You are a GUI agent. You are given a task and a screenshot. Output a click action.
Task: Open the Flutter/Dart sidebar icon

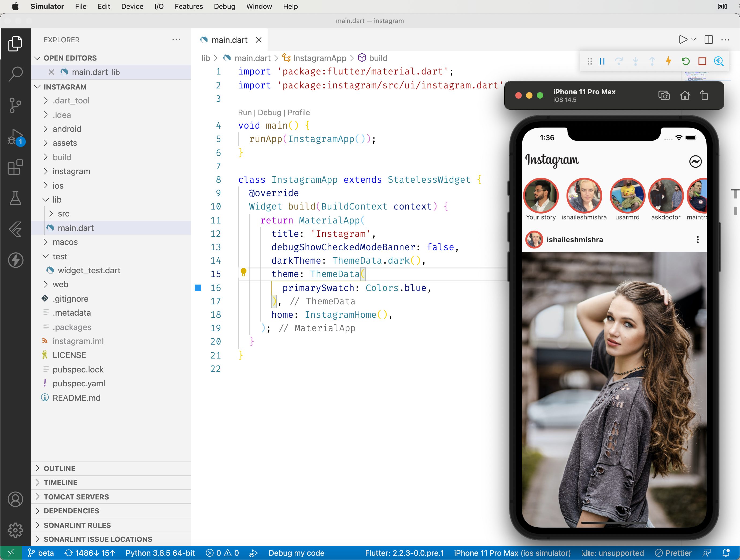pos(15,229)
